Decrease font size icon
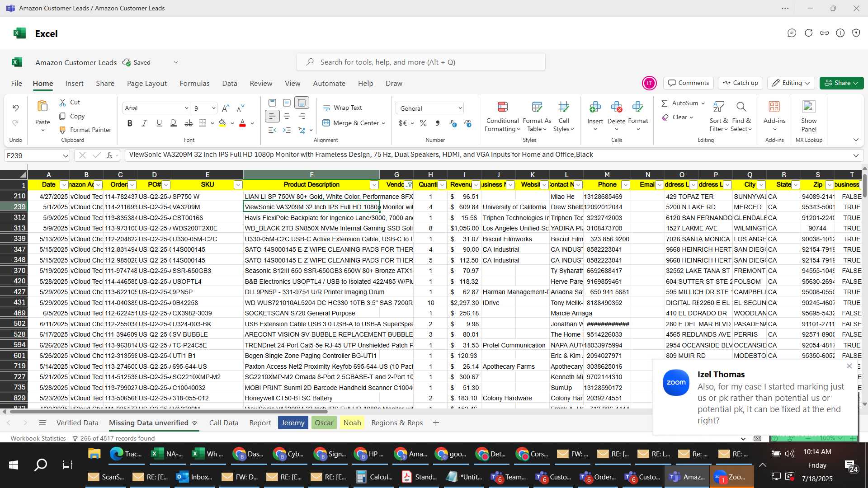 [241, 108]
